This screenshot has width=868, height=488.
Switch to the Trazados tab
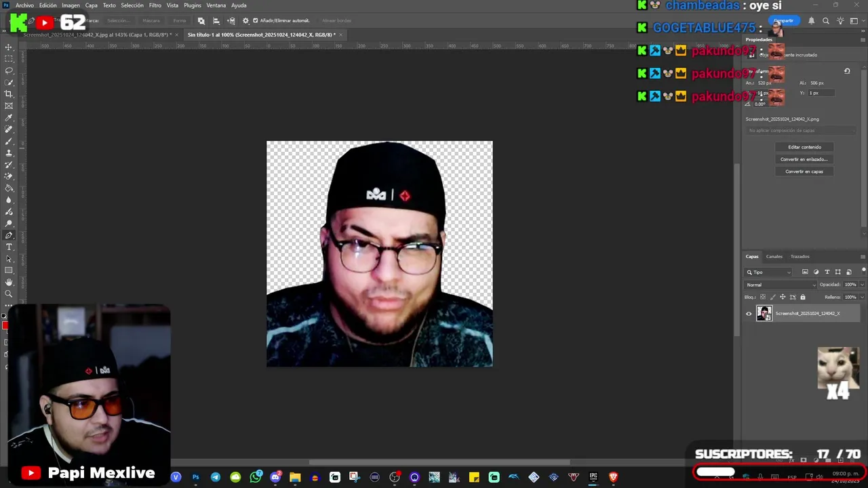pyautogui.click(x=800, y=256)
